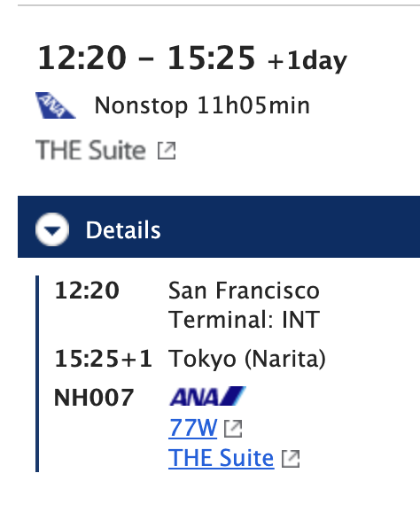Click the +1day arrival indicator
This screenshot has height=512, width=420.
(307, 61)
